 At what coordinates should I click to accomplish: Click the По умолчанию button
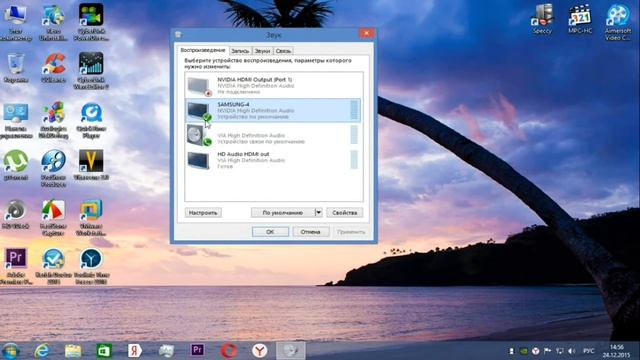(x=282, y=213)
